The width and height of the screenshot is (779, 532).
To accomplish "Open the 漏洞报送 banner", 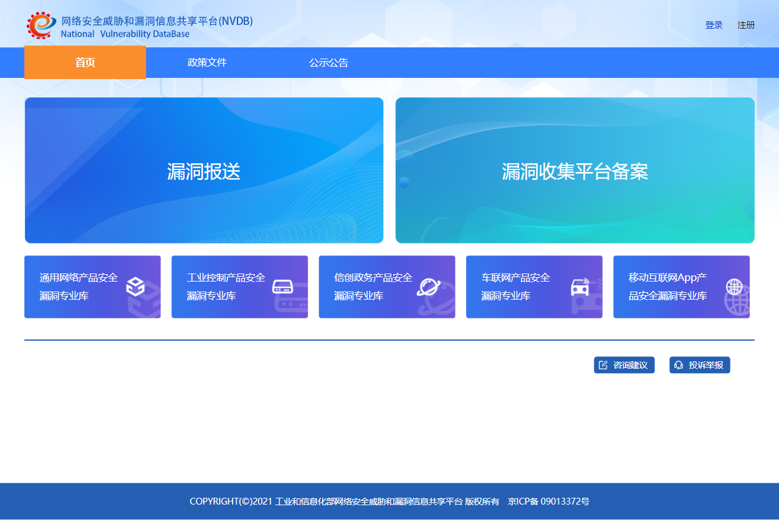I will (204, 171).
